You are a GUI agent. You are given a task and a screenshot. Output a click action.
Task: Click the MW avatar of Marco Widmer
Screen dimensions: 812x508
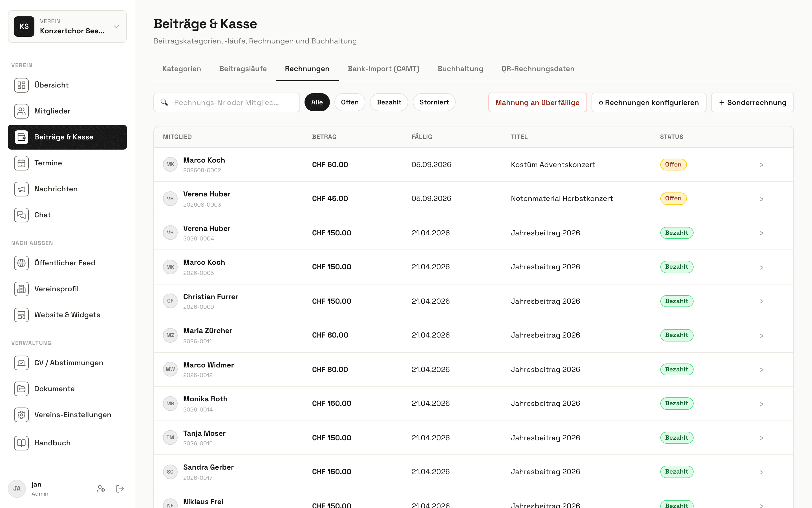click(170, 369)
